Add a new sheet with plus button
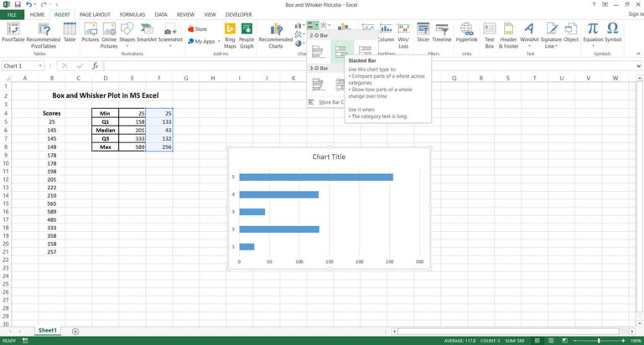The image size is (644, 345). coord(75,331)
